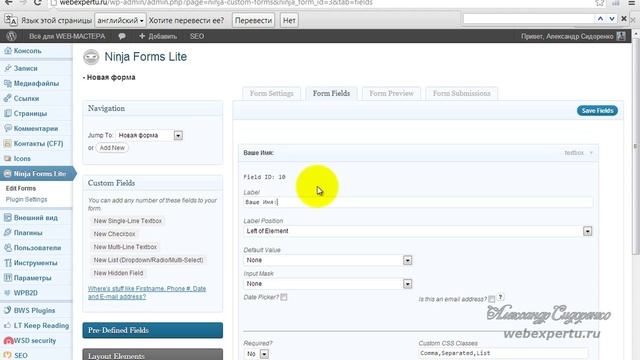The image size is (640, 360).
Task: Show help for email address option
Action: [x=501, y=297]
